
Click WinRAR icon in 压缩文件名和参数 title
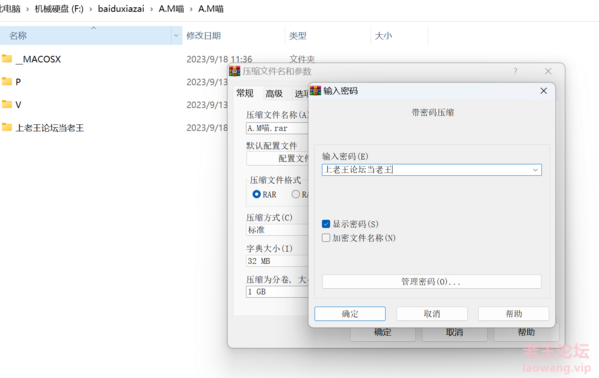click(235, 71)
